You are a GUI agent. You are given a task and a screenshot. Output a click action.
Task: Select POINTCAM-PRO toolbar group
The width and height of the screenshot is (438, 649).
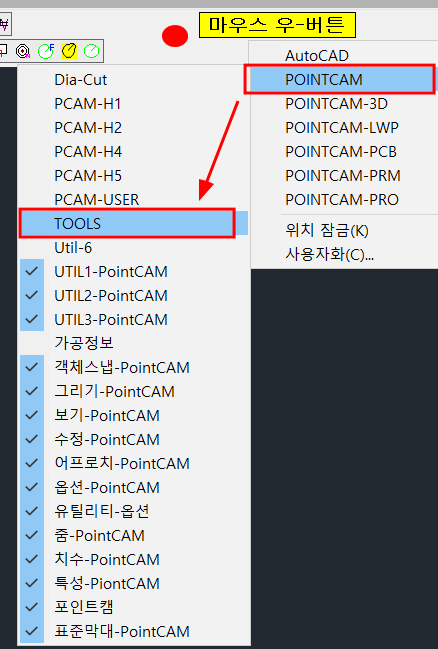click(343, 200)
